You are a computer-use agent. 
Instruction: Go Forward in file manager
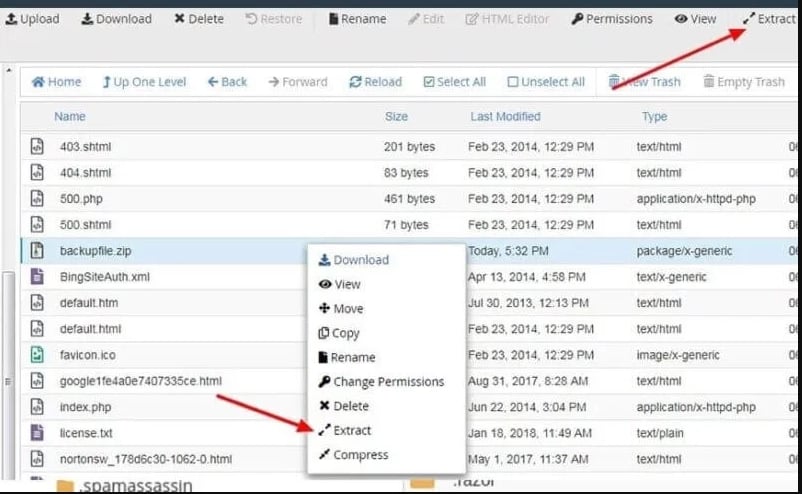(298, 82)
